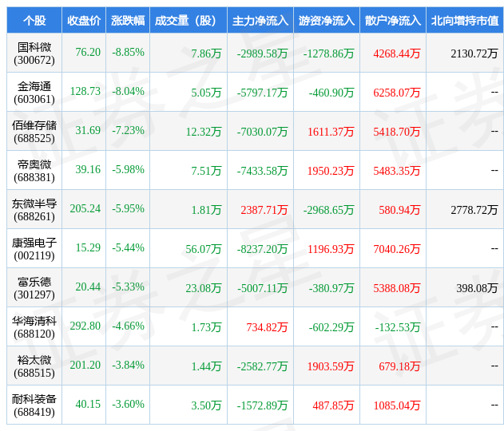Click main inflow 2387.71万
Screen dimensions: 504x431
[264, 210]
